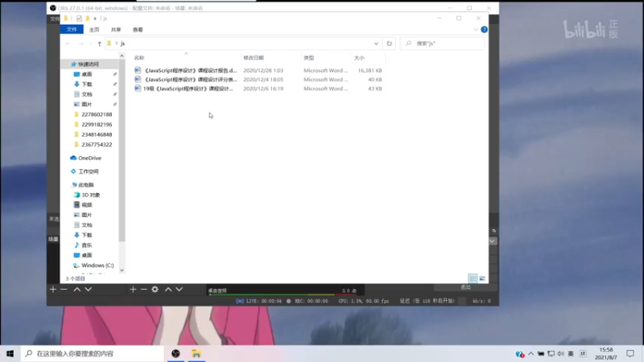Open 3D 对象 folder

click(90, 195)
